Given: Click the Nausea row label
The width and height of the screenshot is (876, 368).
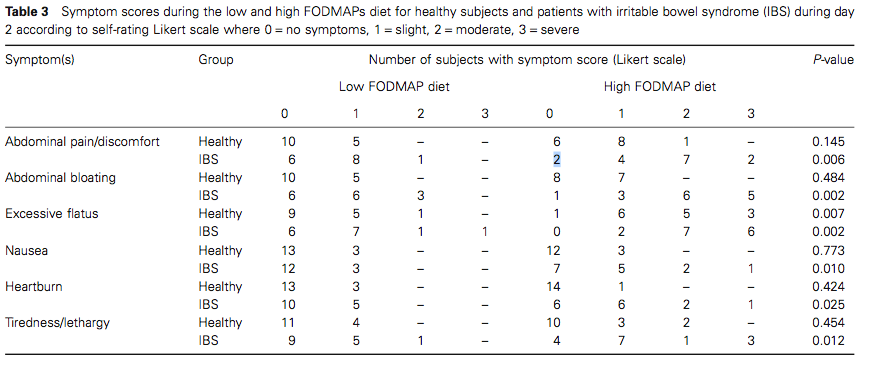Looking at the screenshot, I should [x=26, y=250].
